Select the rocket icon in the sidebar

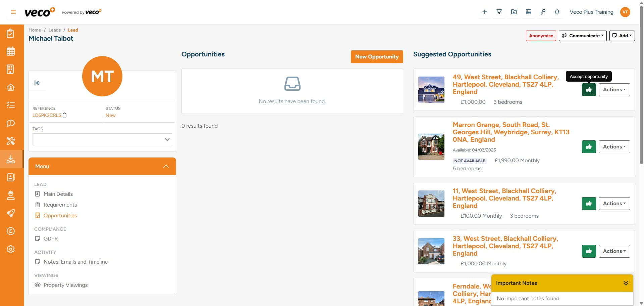(11, 213)
